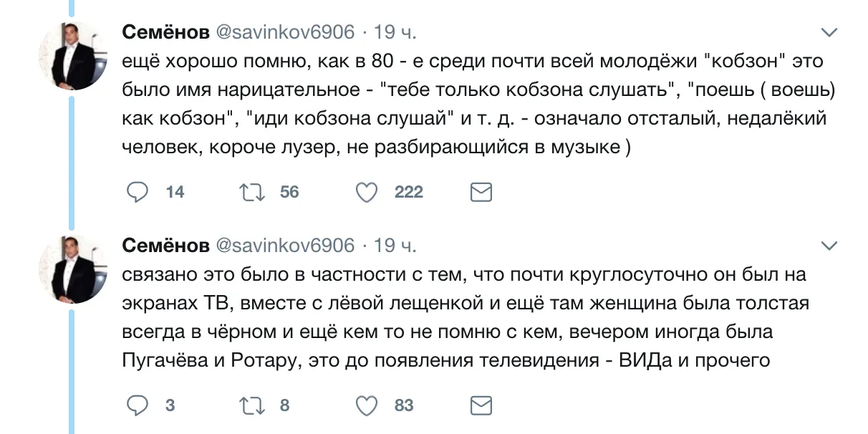Image resolution: width=868 pixels, height=434 pixels.
Task: Reply to the first tweet about Кобзон
Action: tap(137, 192)
